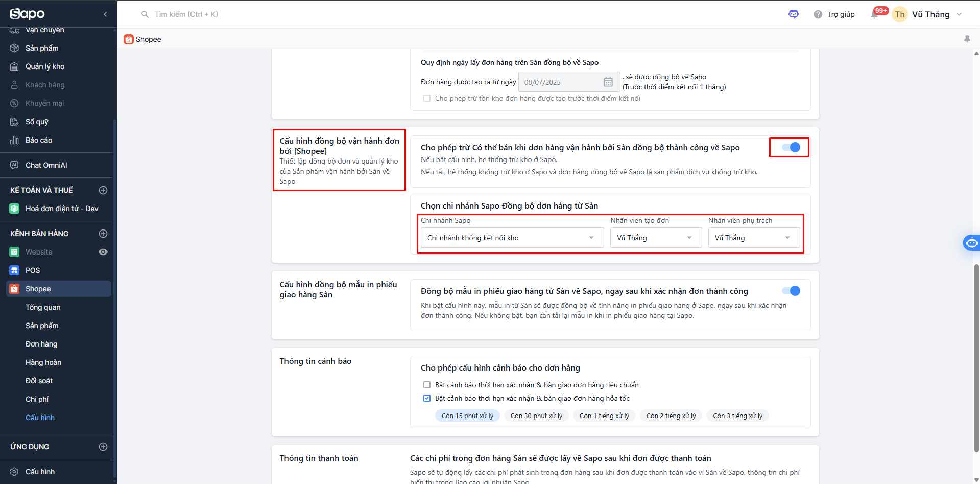Click the Chat OmniAI icon

14,165
